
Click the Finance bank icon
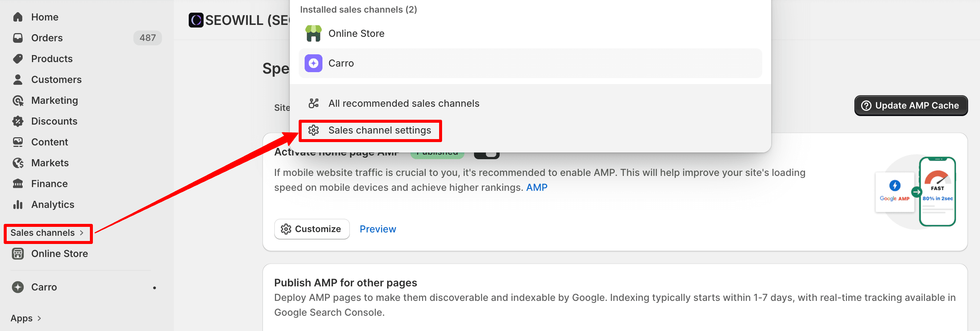pos(18,184)
